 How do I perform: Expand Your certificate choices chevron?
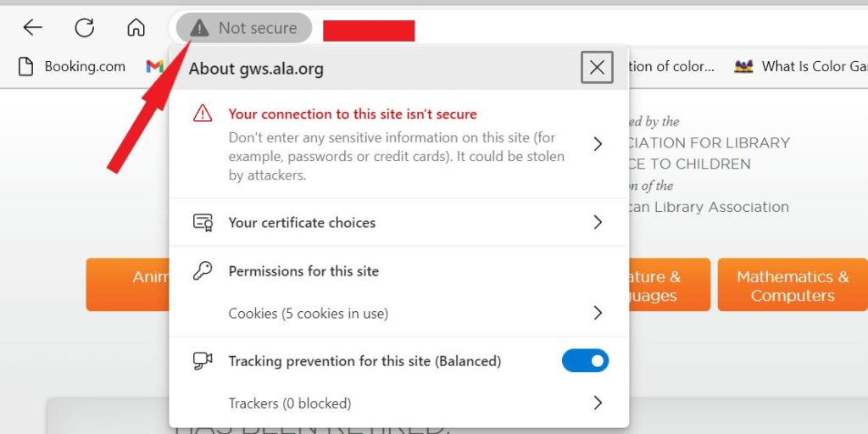598,223
